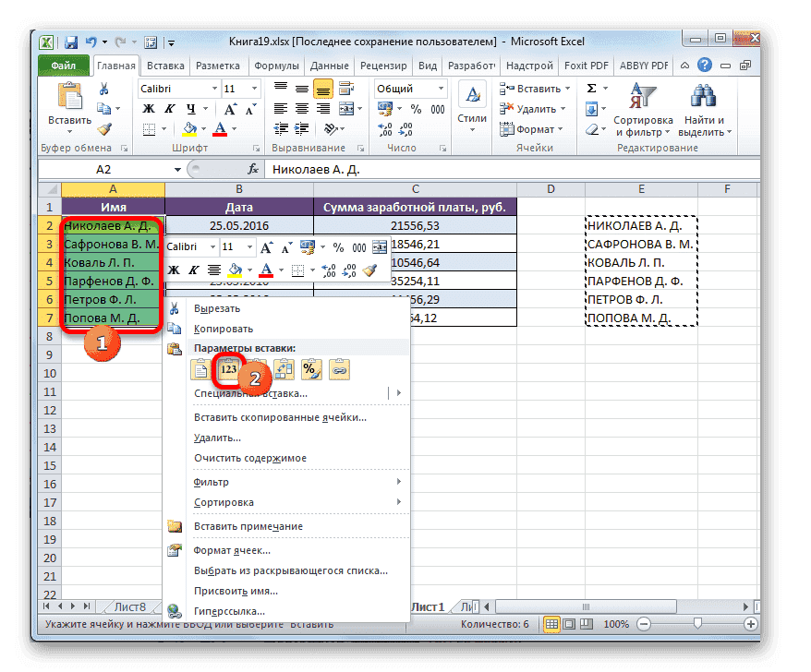811x672 pixels.
Task: Expand the fill color dropdown arrow
Action: pos(203,128)
